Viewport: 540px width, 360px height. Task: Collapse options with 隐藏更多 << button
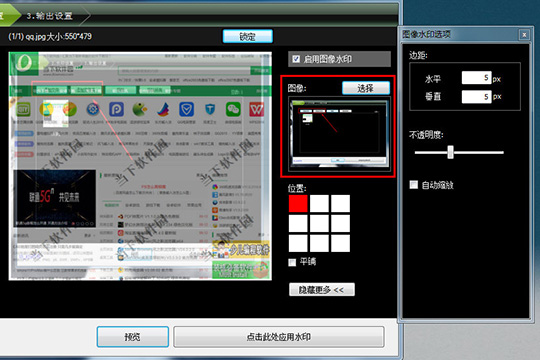322,290
